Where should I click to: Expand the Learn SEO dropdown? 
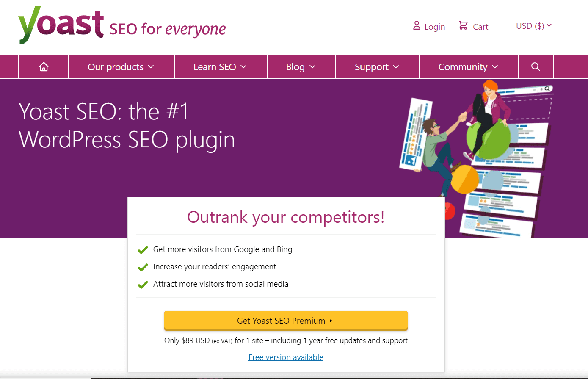coord(220,66)
